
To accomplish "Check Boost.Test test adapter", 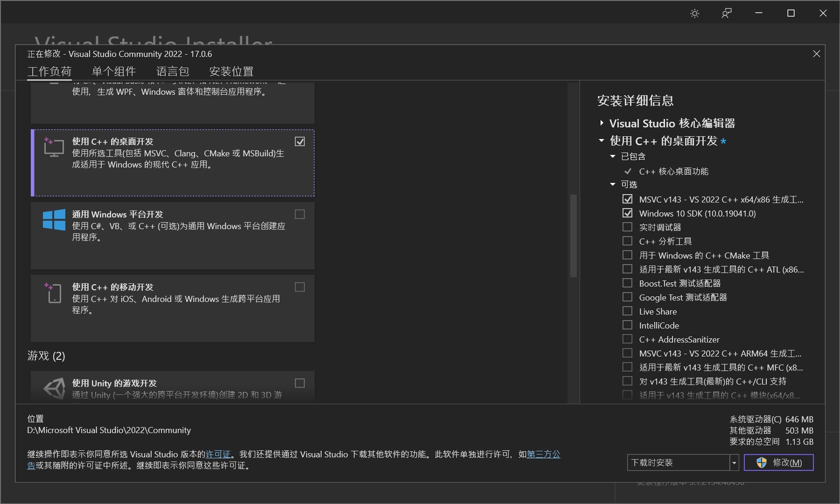I will click(628, 283).
